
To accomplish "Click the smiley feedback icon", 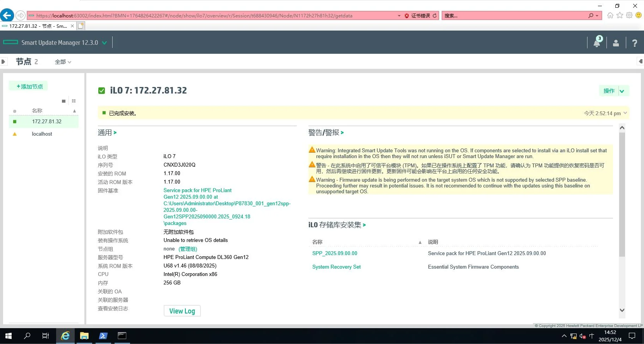I will pos(639,15).
